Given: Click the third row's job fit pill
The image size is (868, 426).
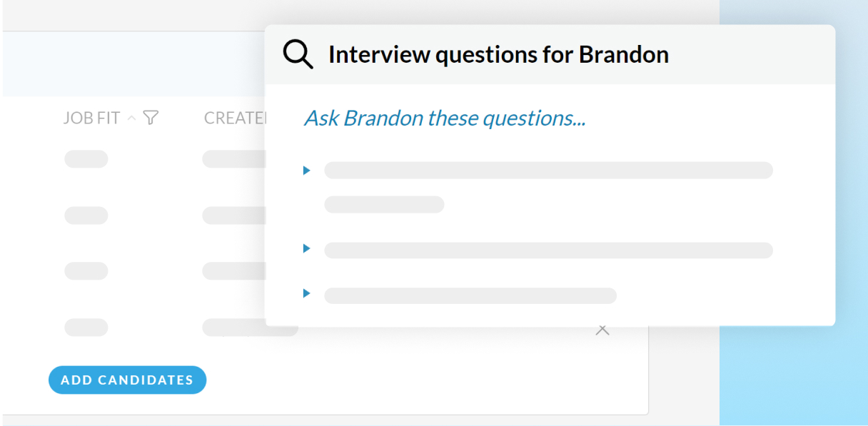Looking at the screenshot, I should (86, 271).
